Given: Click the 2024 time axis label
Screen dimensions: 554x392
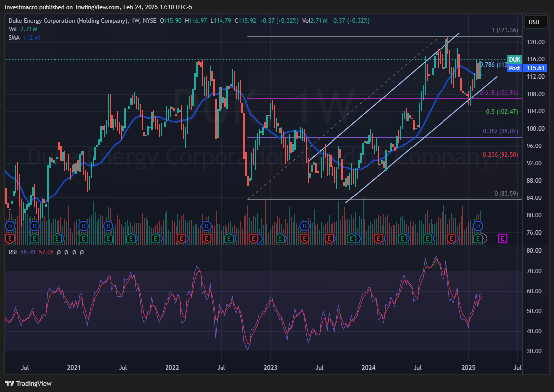Looking at the screenshot, I should click(x=369, y=368).
